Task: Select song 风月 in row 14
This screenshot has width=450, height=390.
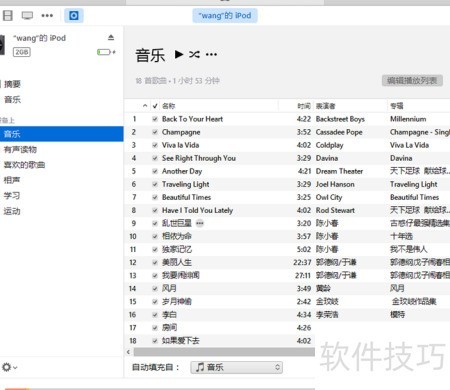Action: (169, 288)
